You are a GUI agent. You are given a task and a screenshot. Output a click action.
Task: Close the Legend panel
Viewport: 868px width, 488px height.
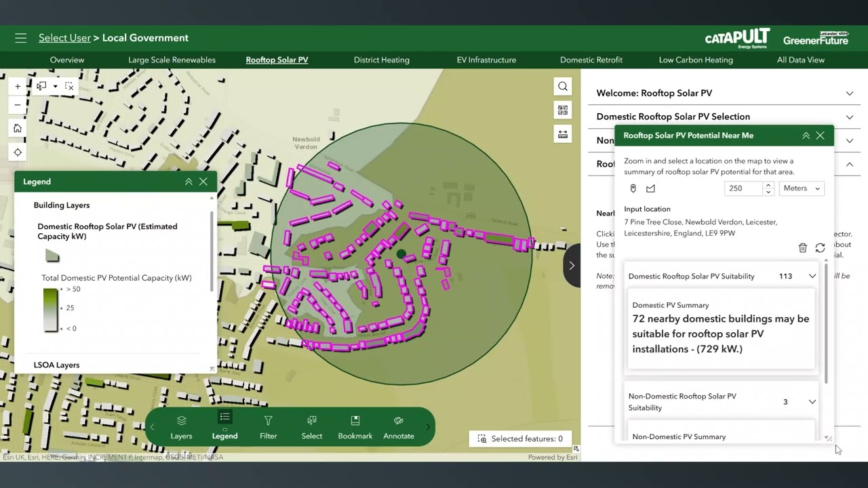[203, 182]
